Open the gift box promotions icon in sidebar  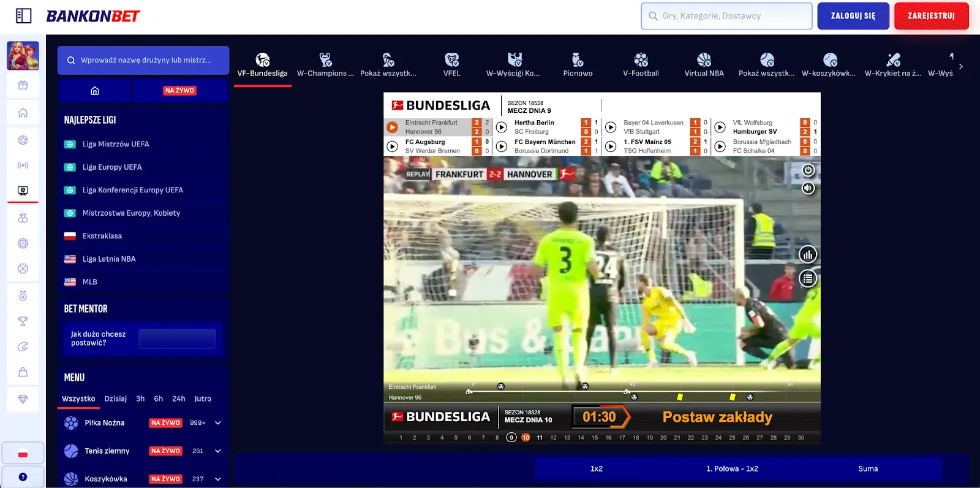coord(23,85)
